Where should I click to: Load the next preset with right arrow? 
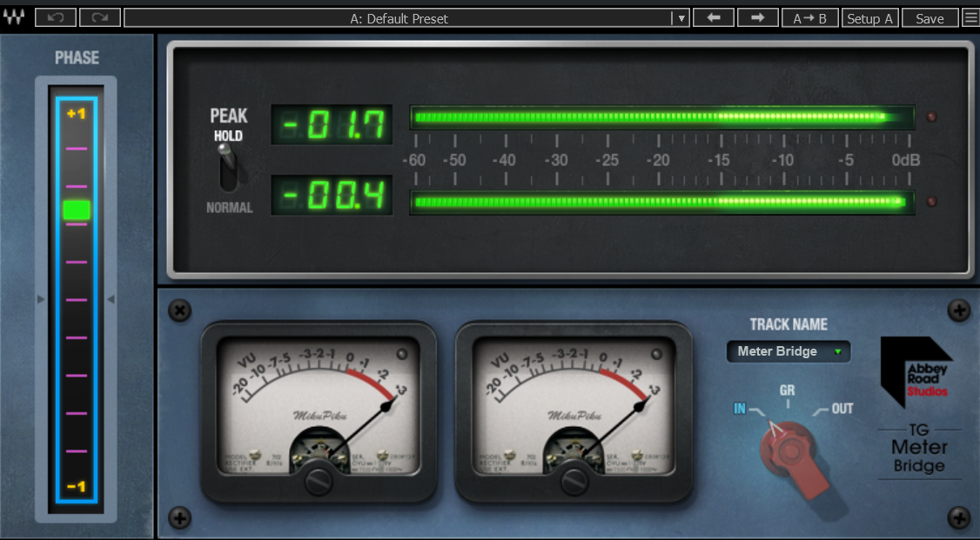[x=757, y=17]
